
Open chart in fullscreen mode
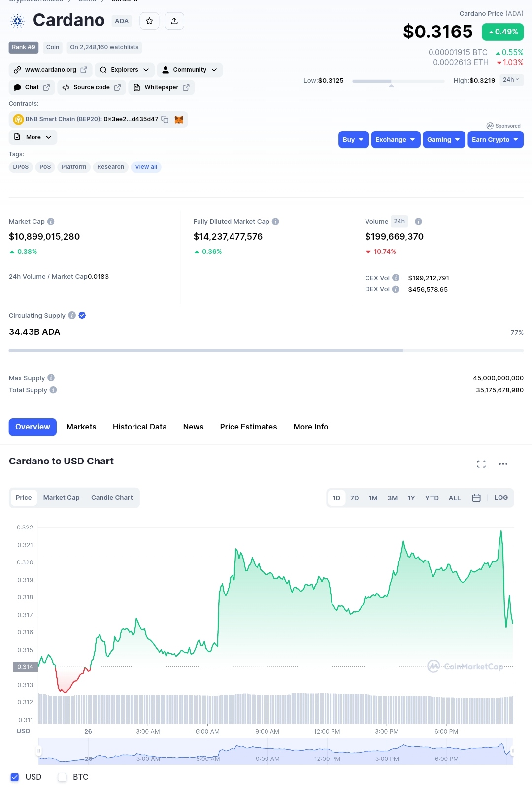pos(481,464)
